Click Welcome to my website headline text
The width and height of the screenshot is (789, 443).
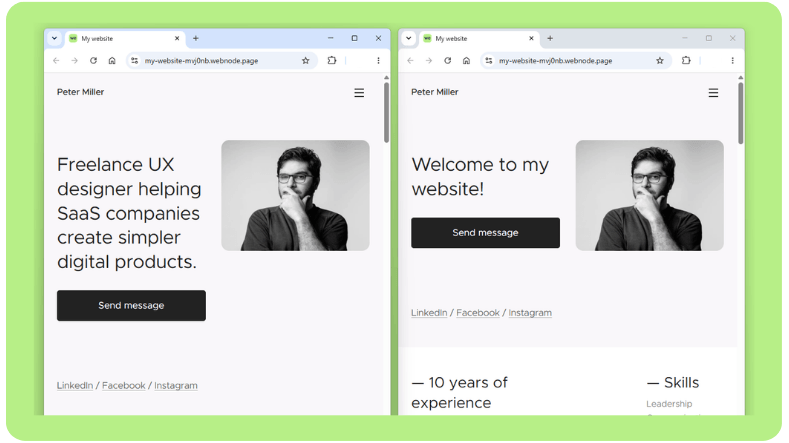click(480, 177)
